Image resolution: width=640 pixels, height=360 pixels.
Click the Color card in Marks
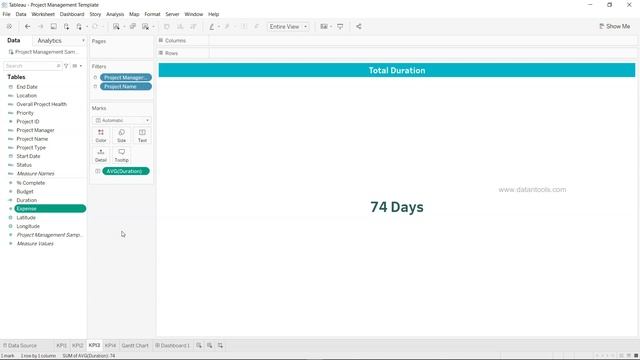click(101, 136)
